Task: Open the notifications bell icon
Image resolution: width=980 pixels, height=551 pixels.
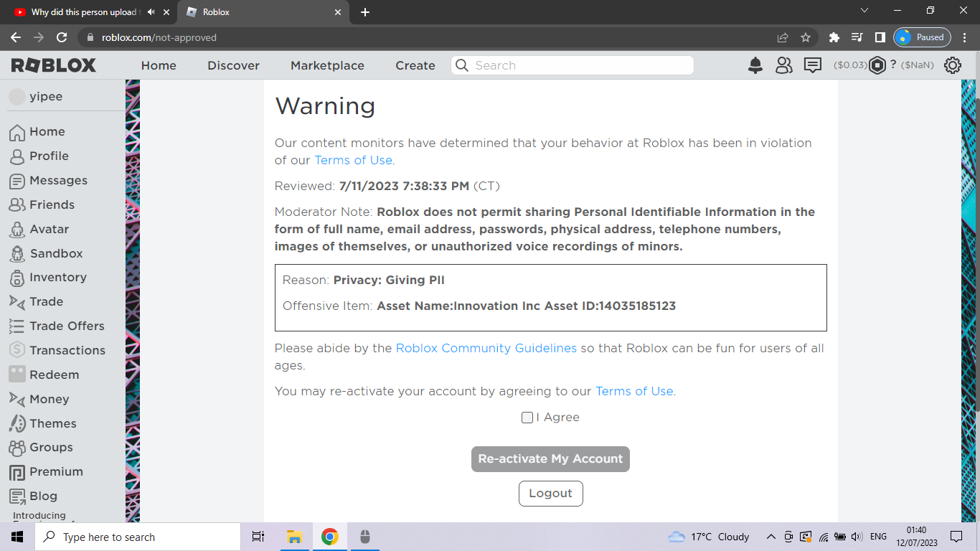Action: pos(755,65)
